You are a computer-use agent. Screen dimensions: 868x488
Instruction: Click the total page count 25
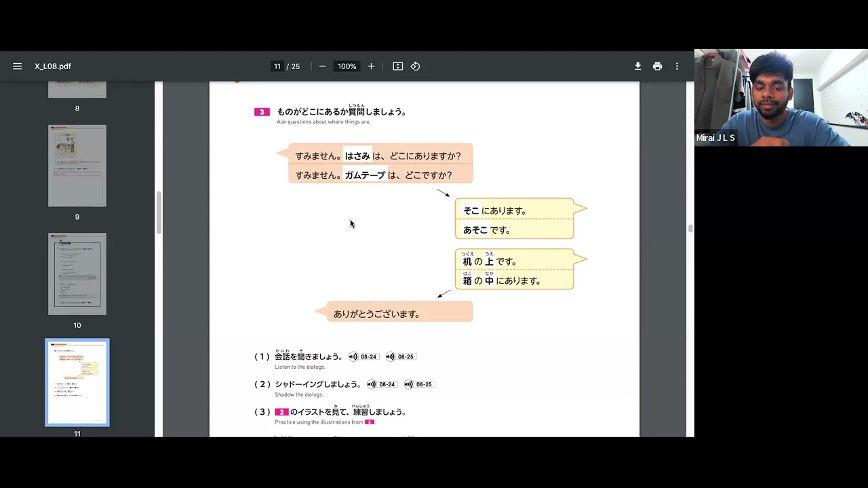(x=296, y=66)
